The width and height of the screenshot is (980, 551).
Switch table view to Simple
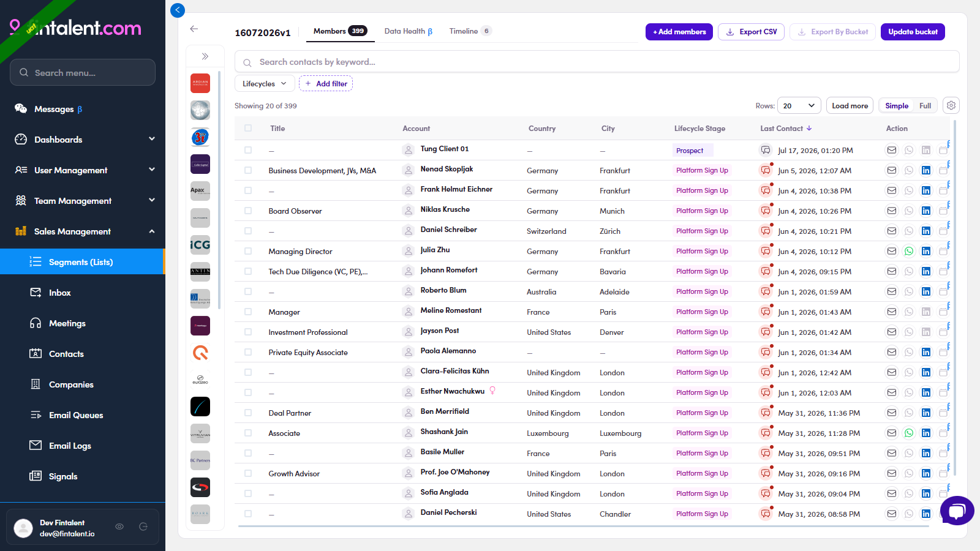tap(897, 105)
